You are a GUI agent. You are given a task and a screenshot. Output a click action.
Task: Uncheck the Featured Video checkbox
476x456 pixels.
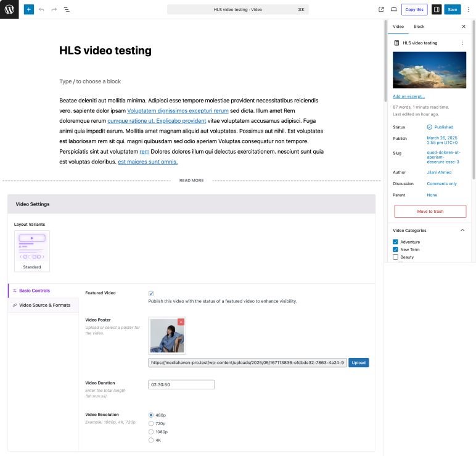[x=151, y=293]
